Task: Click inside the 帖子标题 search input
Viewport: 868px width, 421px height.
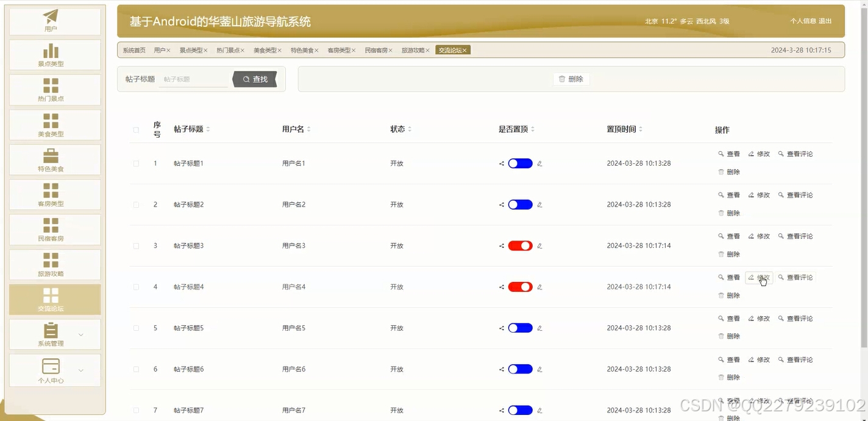Action: [x=193, y=79]
